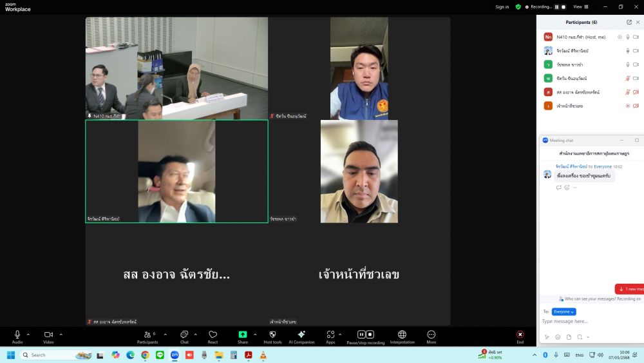This screenshot has width=644, height=363.
Task: Open Windows Start menu
Action: (x=11, y=355)
